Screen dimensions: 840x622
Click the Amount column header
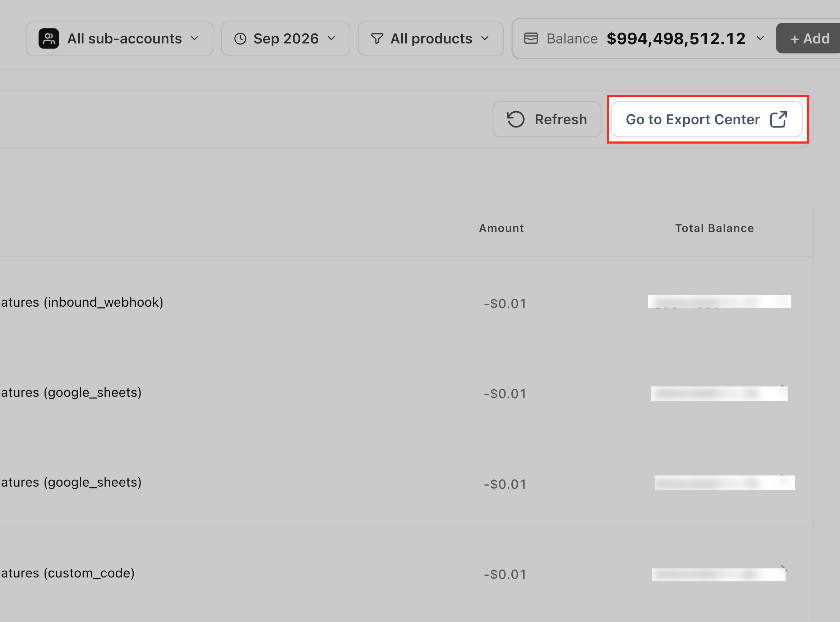click(501, 228)
